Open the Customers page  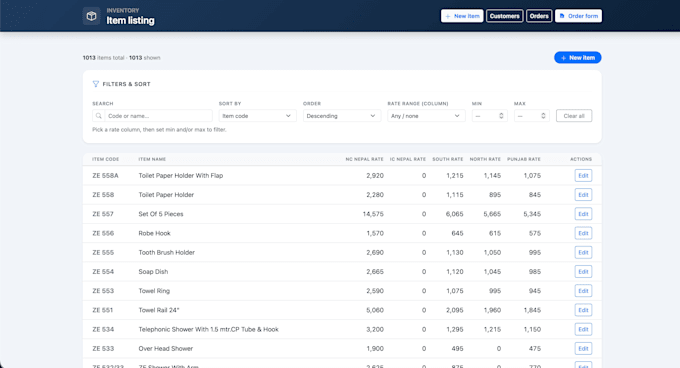click(504, 16)
